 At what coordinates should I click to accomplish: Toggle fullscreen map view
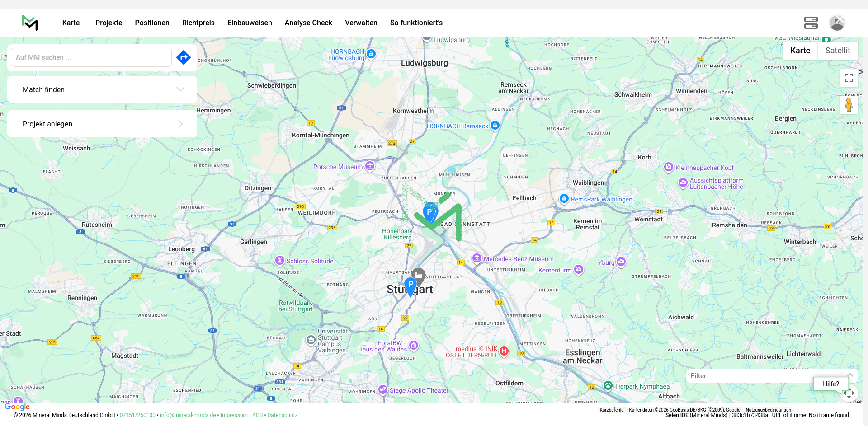click(x=849, y=78)
